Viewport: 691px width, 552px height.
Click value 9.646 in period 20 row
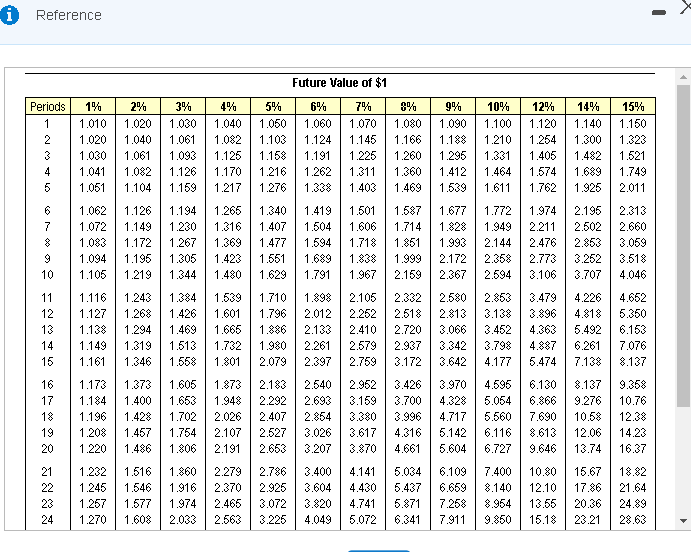point(542,449)
